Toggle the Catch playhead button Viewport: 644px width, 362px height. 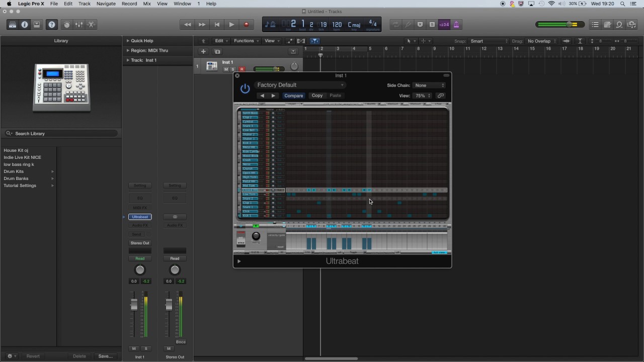[315, 41]
